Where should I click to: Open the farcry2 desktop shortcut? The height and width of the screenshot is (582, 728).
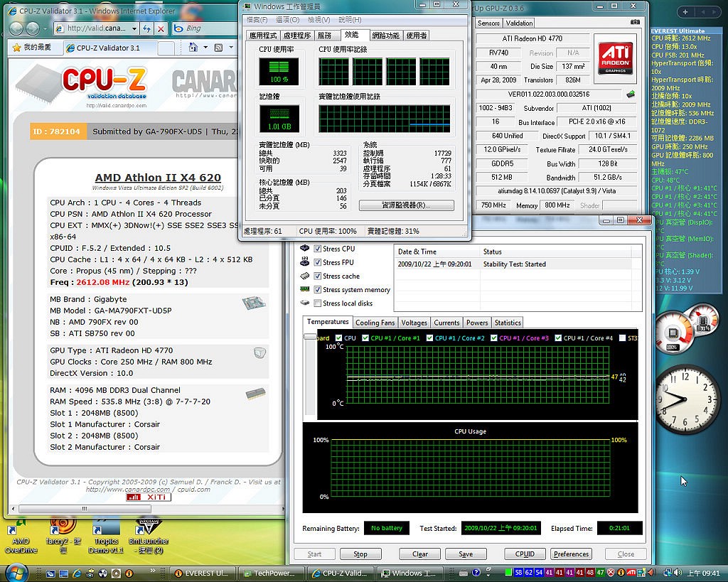coord(63,537)
